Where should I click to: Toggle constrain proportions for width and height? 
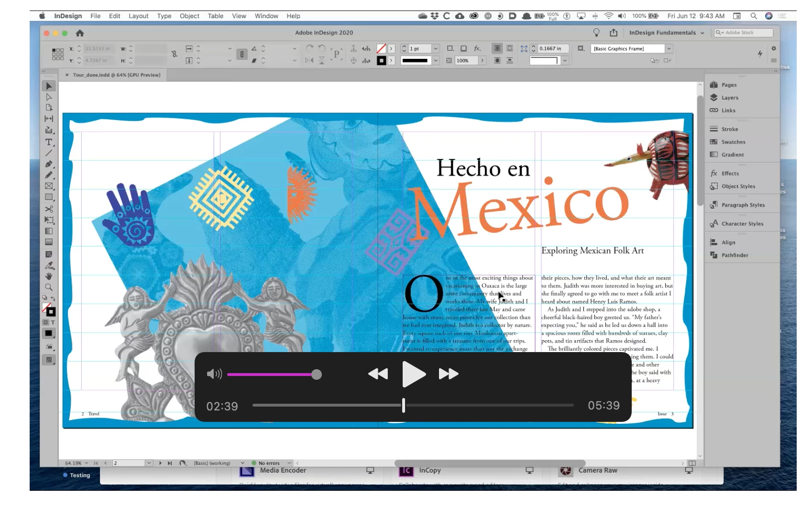tap(175, 54)
